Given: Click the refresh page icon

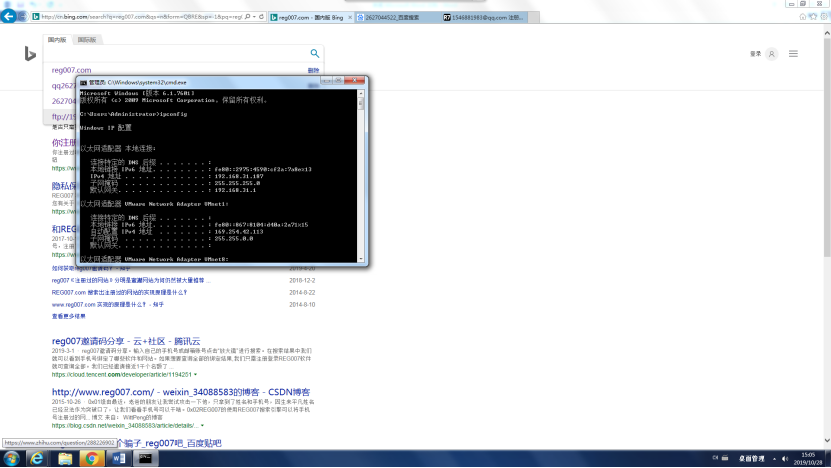Looking at the screenshot, I should [261, 17].
